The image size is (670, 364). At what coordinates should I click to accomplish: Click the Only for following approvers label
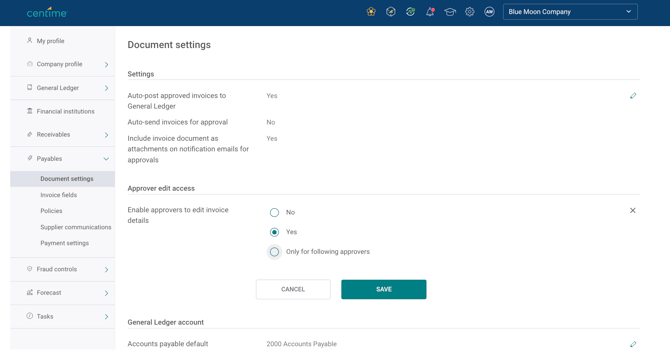tap(328, 252)
